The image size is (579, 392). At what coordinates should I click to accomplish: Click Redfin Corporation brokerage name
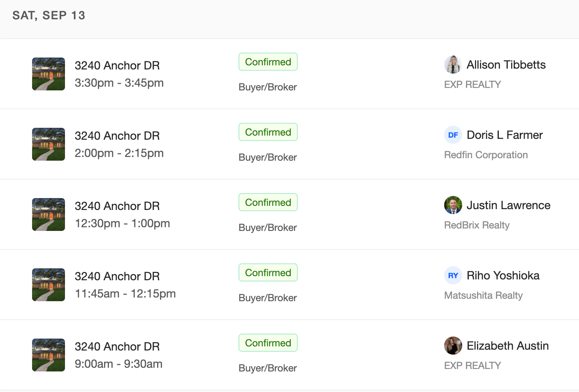(486, 155)
